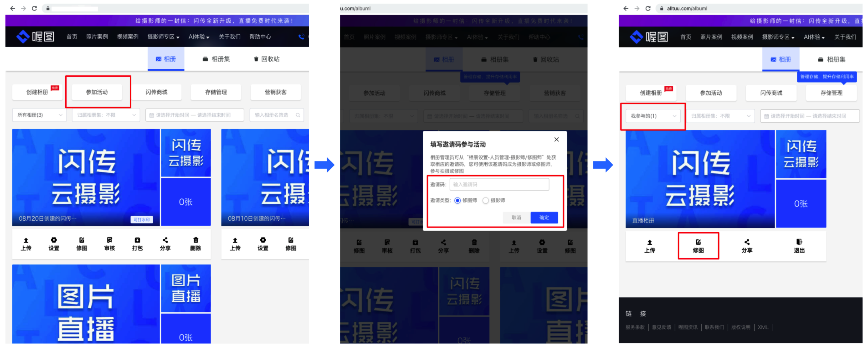
Task: Click 首页 nav item in left screenshot
Action: pyautogui.click(x=72, y=37)
